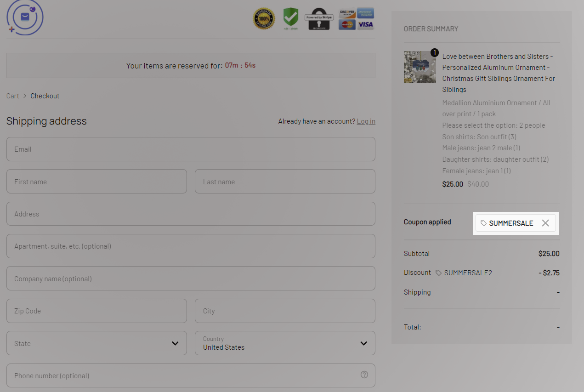Go back to Cart breadcrumb
584x392 pixels.
coord(13,96)
